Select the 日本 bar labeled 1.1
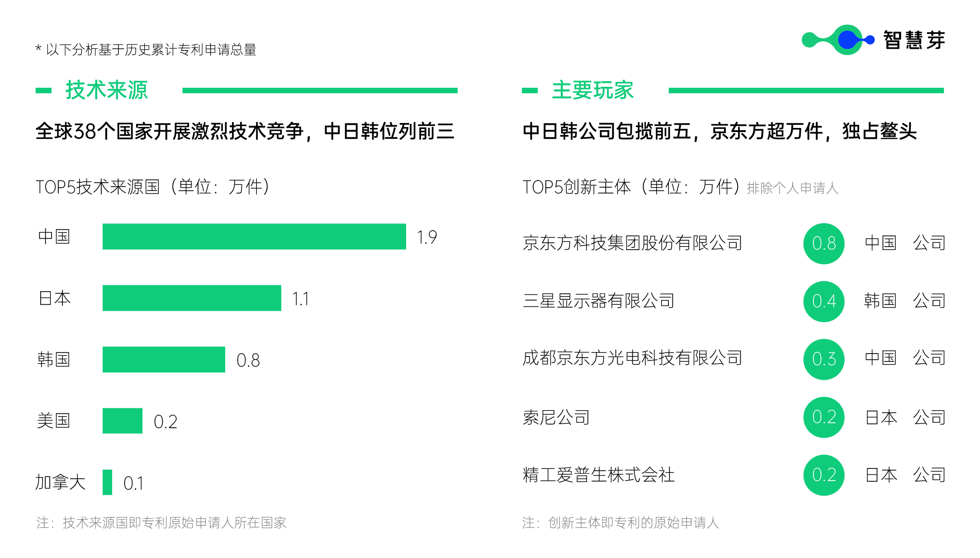This screenshot has height=558, width=980. (192, 298)
